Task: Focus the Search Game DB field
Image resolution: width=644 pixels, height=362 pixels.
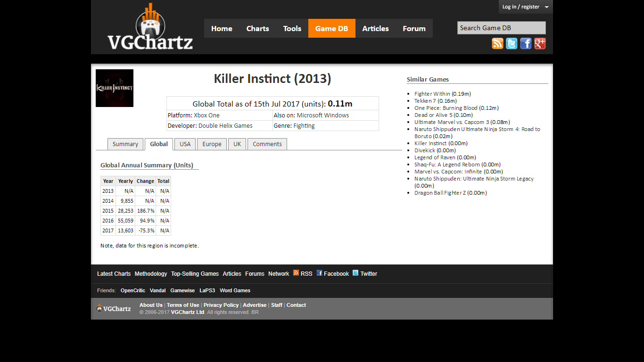Action: point(501,28)
